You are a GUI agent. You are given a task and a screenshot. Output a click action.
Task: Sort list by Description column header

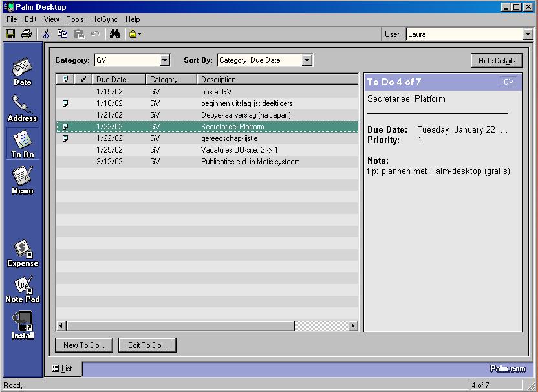coord(277,80)
